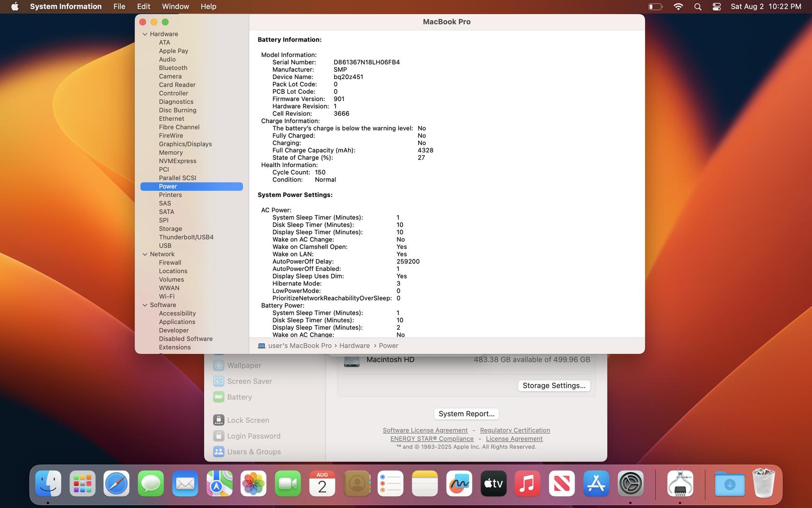Open Calendar showing Aug 2
Screen dimensions: 812x508
point(322,484)
